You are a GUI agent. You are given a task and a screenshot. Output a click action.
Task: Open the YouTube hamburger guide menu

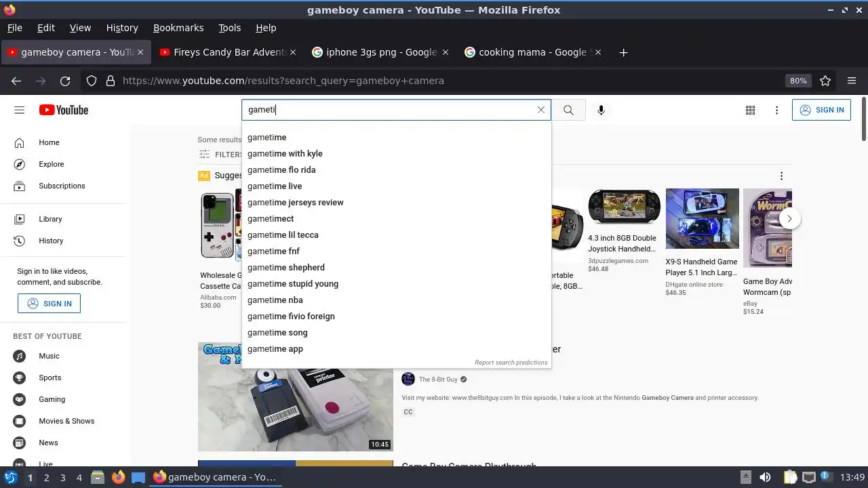19,110
